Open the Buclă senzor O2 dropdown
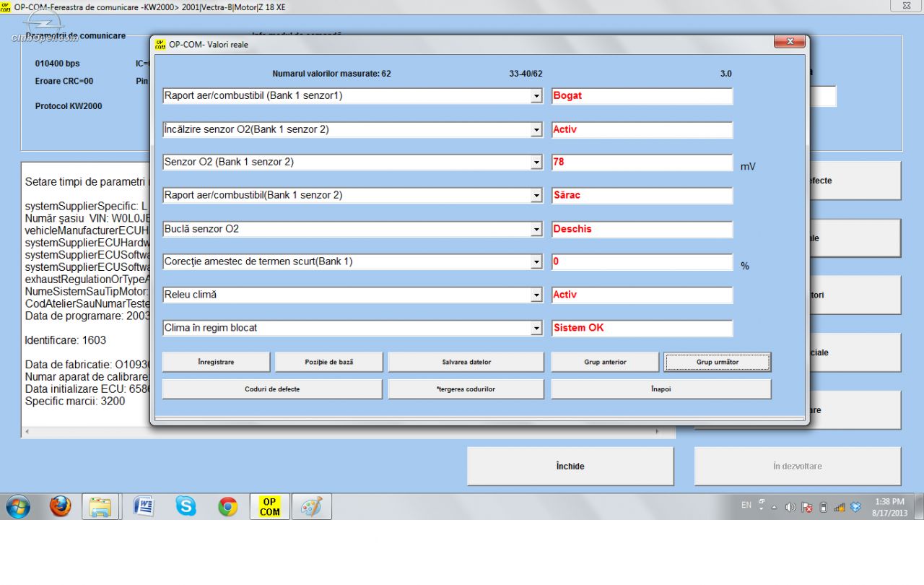924x585 pixels. (x=536, y=229)
